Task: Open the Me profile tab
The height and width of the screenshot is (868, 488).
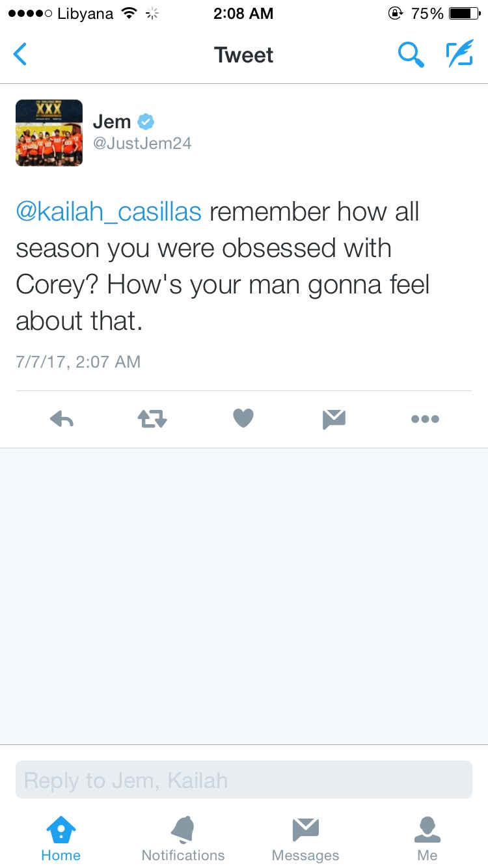Action: click(x=427, y=839)
